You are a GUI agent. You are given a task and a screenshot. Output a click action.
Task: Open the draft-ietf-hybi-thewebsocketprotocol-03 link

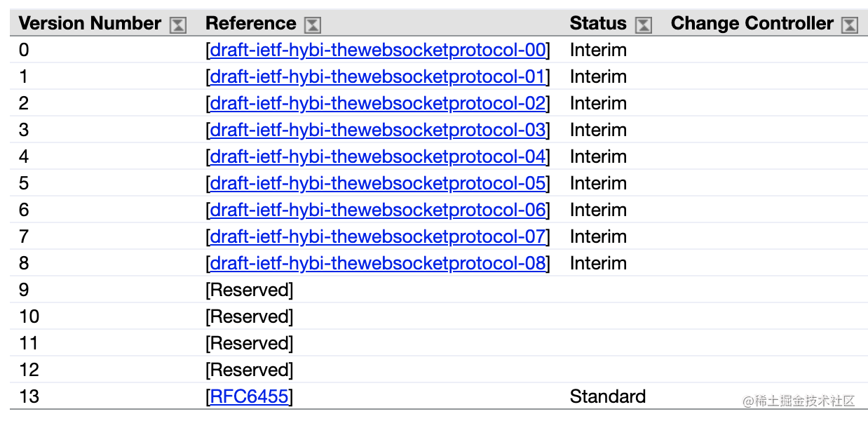[377, 130]
